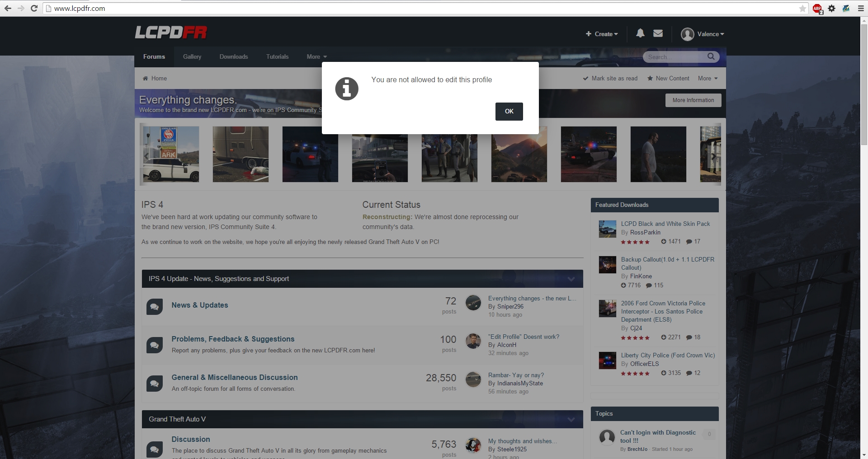Click the browser address bar
This screenshot has height=459, width=868.
[425, 8]
